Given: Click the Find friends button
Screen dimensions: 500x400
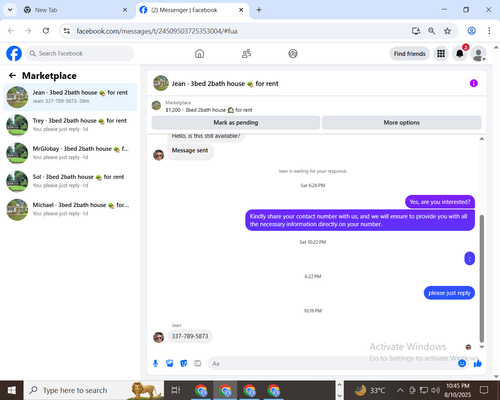Looking at the screenshot, I should coord(409,53).
